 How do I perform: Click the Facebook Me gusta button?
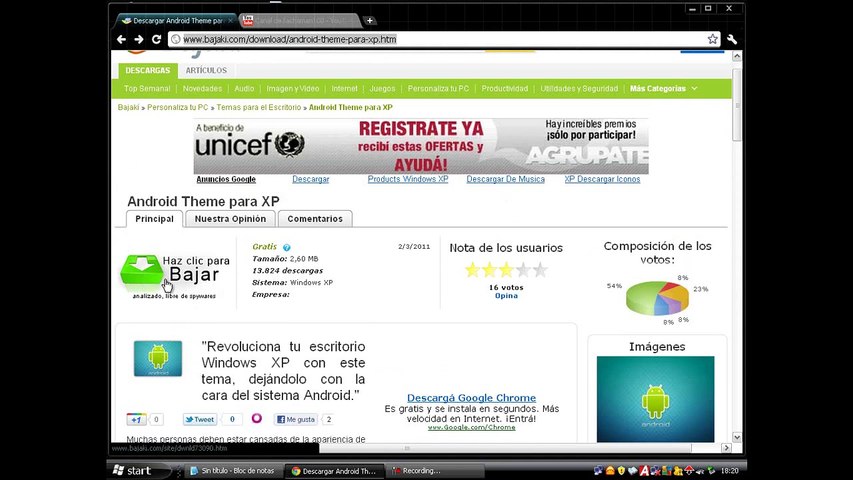pos(296,419)
